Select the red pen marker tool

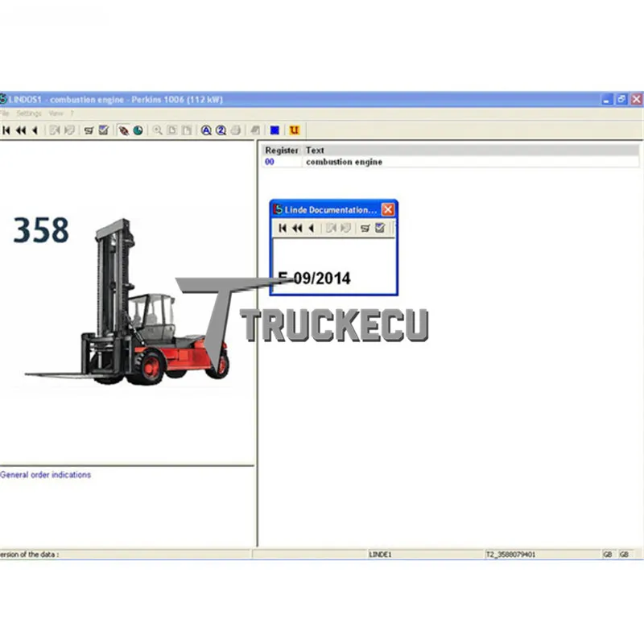coord(124,130)
